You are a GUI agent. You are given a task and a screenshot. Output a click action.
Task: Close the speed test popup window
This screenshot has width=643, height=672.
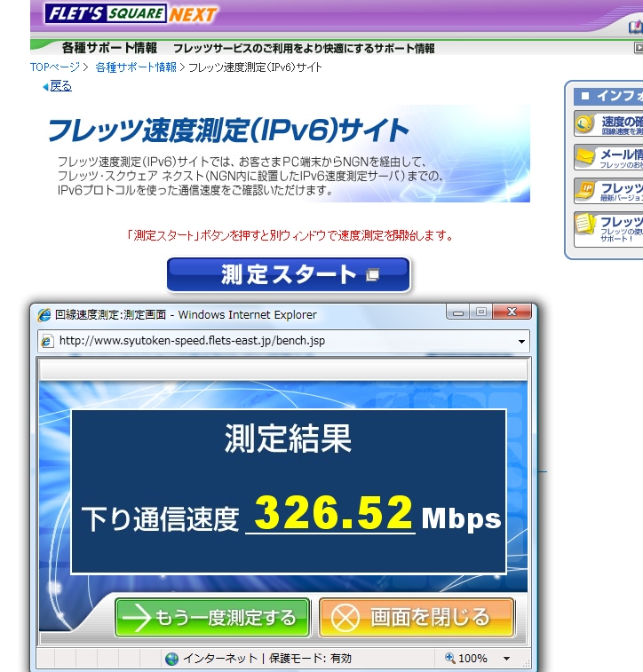coord(512,312)
